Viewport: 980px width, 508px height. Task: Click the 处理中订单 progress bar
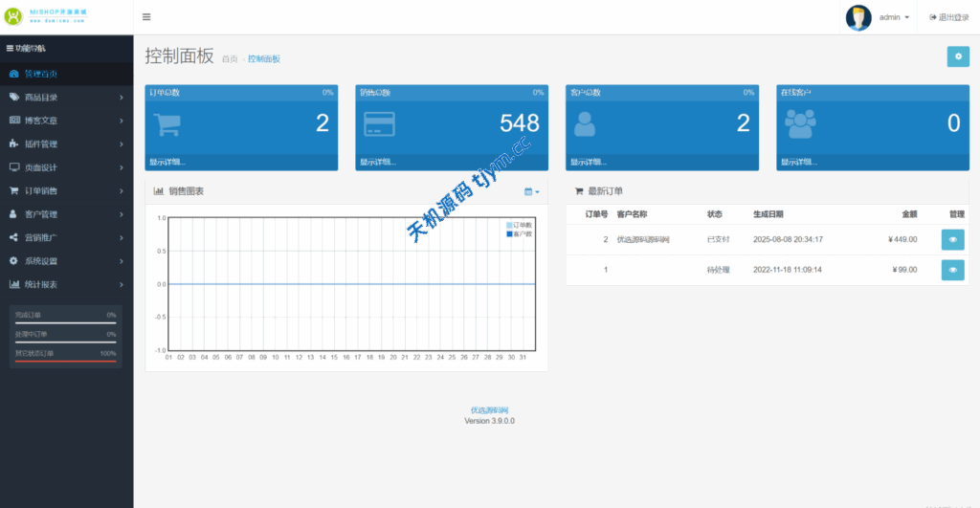pos(66,342)
